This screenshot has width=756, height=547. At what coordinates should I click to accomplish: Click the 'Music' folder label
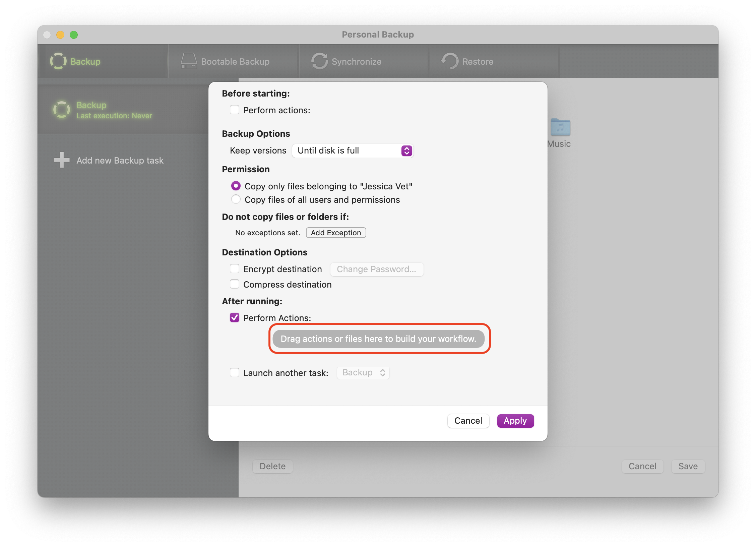[559, 144]
